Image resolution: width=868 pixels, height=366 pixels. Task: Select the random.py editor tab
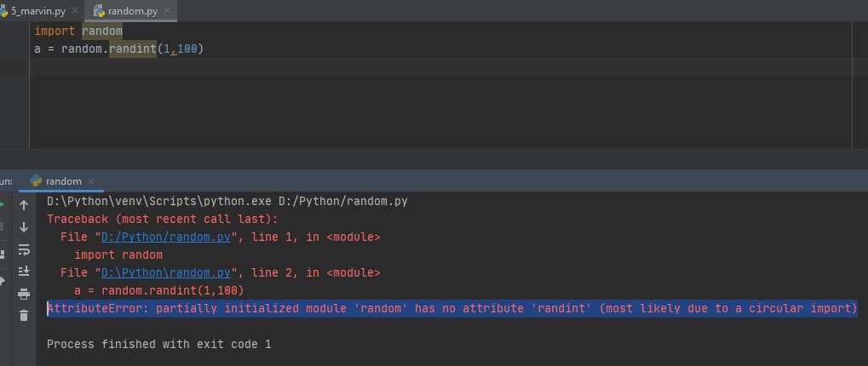[x=131, y=11]
